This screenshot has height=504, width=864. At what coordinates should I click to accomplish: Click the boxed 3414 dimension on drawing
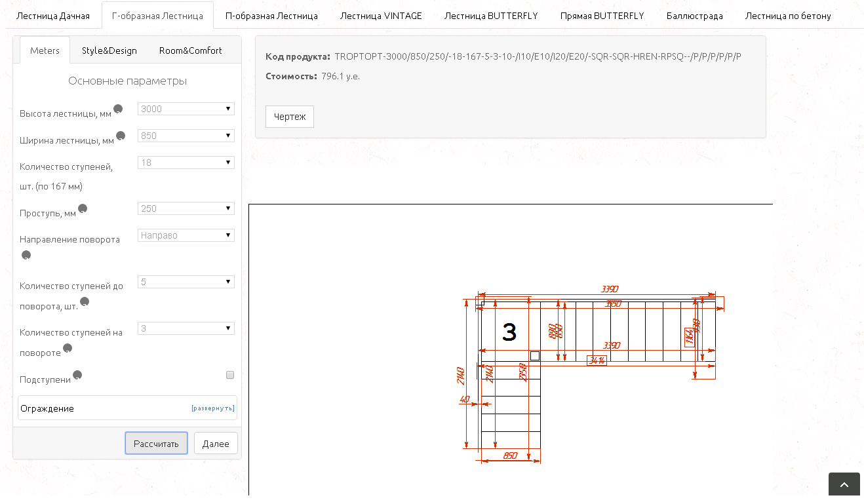[x=597, y=360]
